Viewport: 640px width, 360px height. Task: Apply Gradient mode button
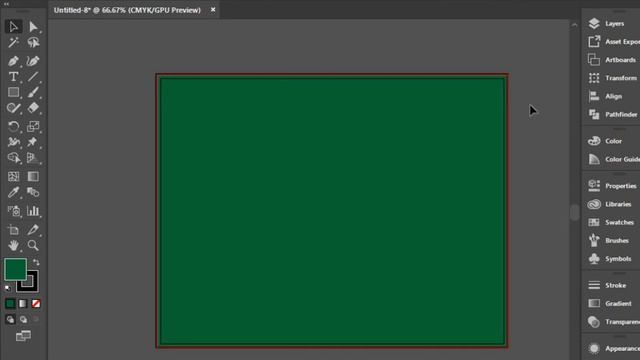click(23, 304)
